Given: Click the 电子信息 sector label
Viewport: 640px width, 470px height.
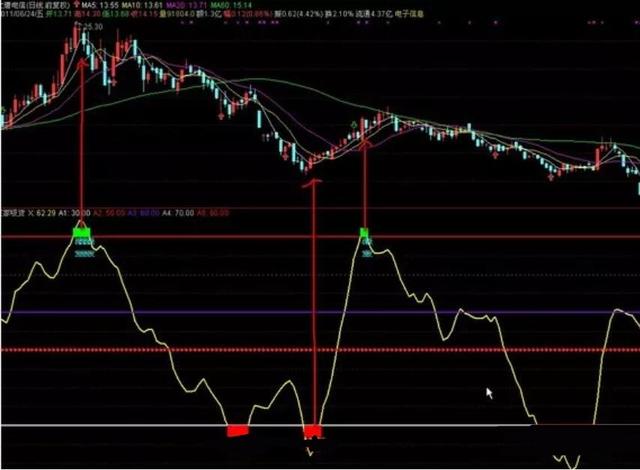Looking at the screenshot, I should point(409,14).
